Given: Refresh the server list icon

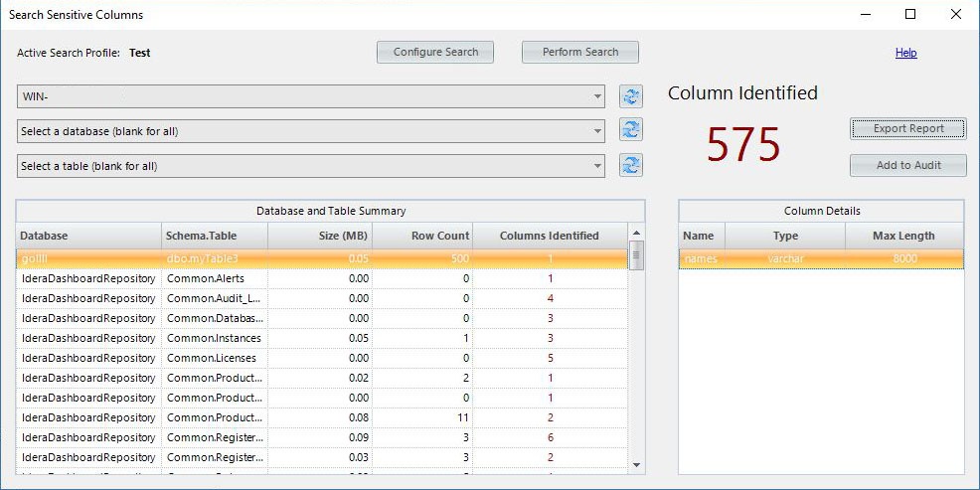Looking at the screenshot, I should pos(630,96).
